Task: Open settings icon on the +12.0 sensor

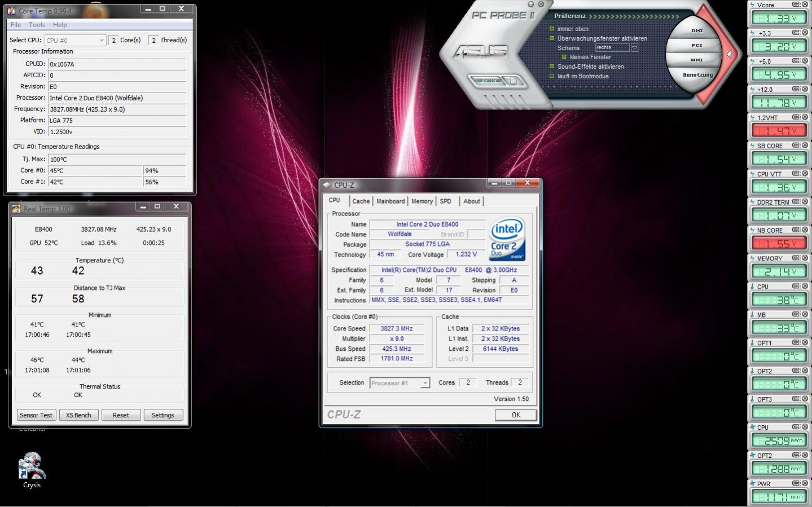Action: coord(796,89)
